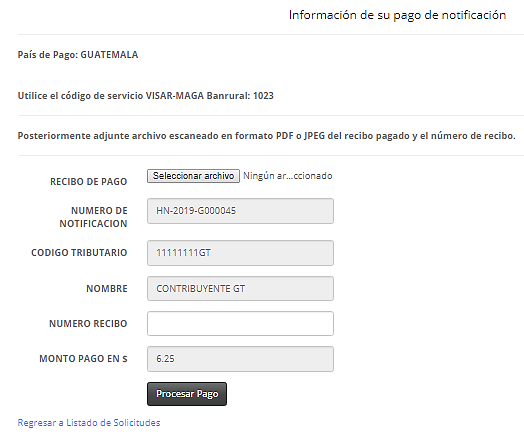
Task: Click the Seleccionar archivo button
Action: [193, 176]
